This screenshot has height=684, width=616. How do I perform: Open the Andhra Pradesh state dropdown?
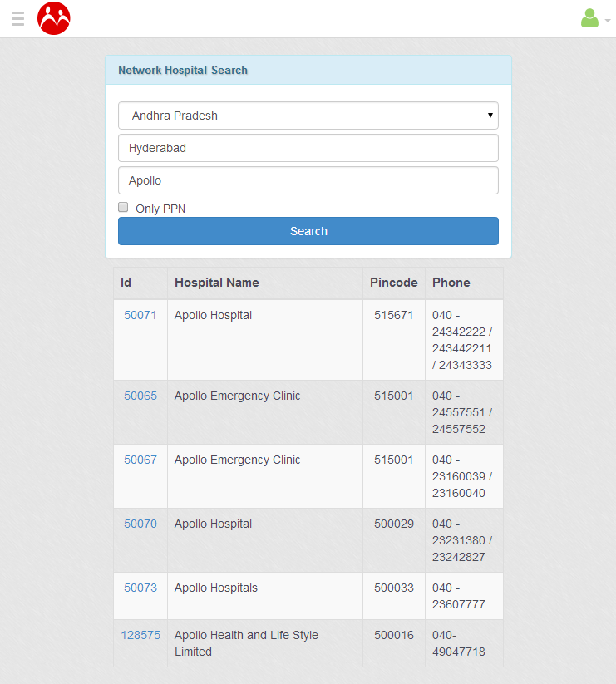308,116
